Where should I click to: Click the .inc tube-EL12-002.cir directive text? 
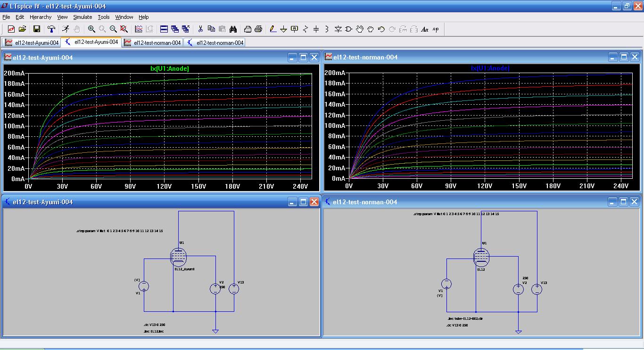pos(465,319)
